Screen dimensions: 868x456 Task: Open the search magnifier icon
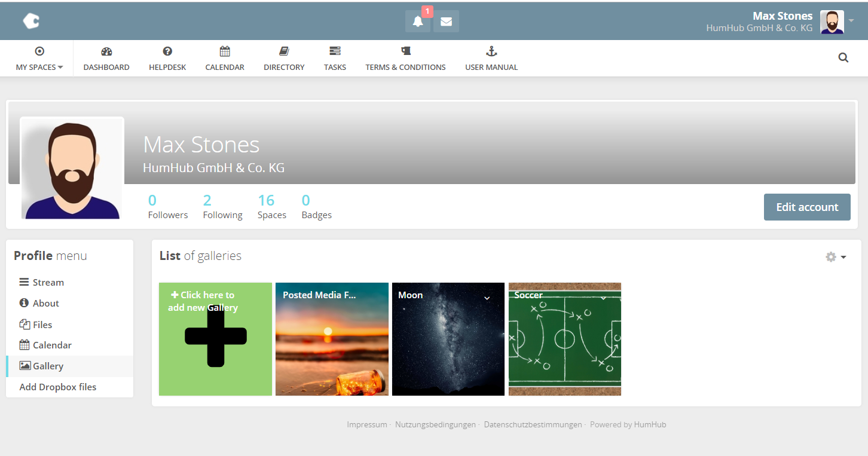click(843, 58)
